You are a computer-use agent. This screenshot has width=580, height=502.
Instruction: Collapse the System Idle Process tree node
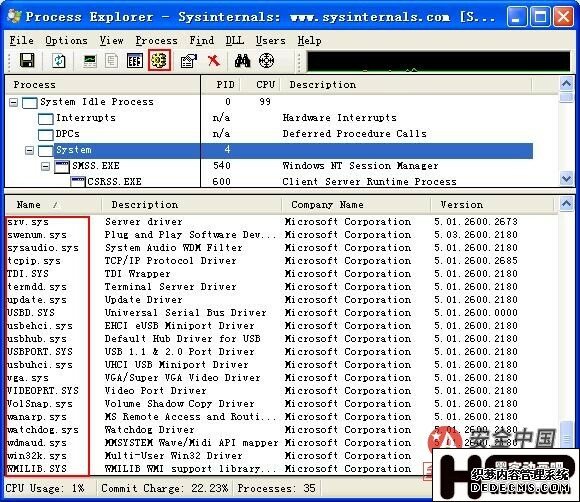pyautogui.click(x=13, y=102)
